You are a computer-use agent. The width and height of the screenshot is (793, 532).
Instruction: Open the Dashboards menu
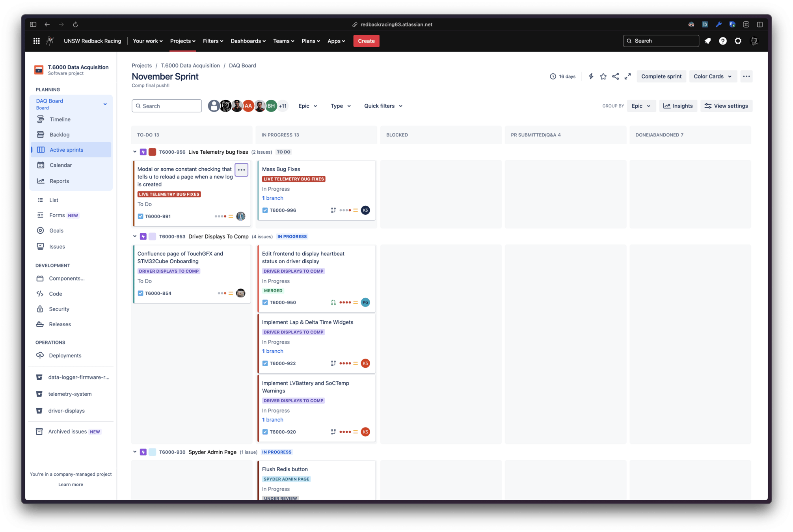click(x=248, y=41)
